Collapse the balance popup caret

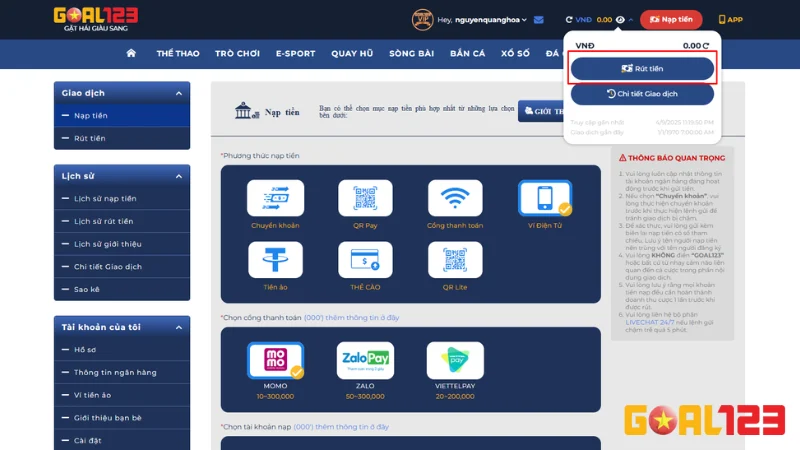(631, 20)
